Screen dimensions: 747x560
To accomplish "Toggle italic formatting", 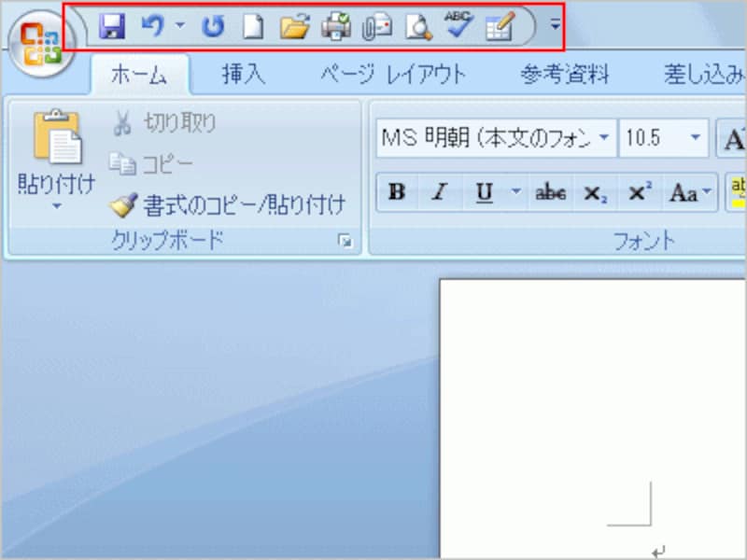I will [x=440, y=192].
